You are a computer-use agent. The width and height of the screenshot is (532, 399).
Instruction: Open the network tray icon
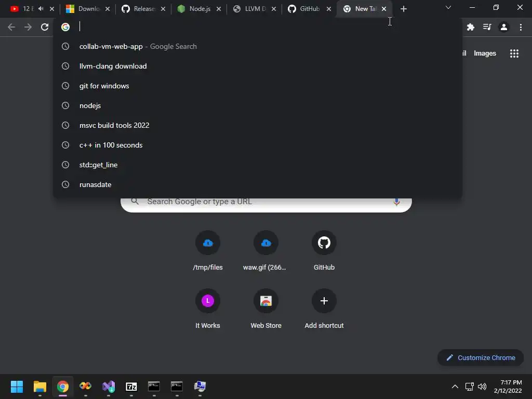tap(470, 387)
